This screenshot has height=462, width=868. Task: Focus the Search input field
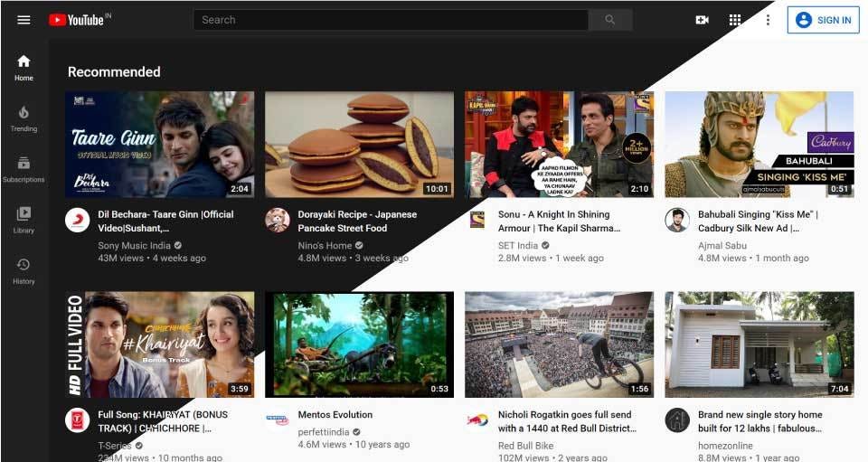pyautogui.click(x=391, y=20)
